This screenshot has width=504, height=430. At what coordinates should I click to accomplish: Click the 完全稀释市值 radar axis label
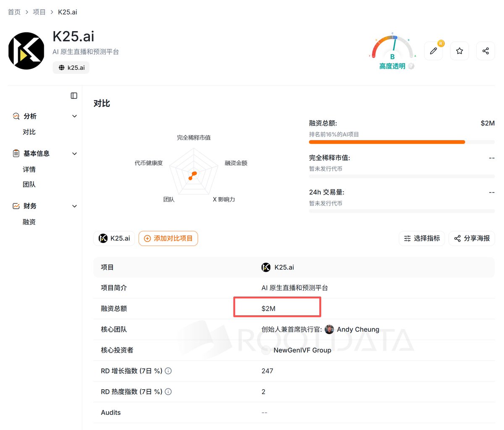click(194, 137)
